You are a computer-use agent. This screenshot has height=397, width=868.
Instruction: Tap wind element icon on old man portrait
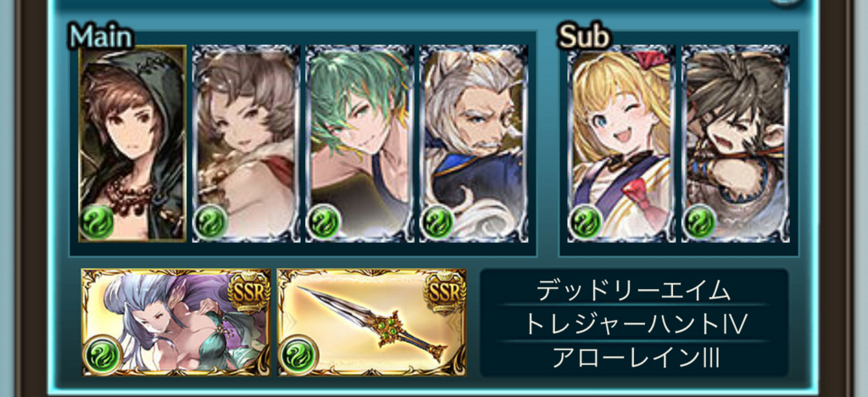point(438,222)
